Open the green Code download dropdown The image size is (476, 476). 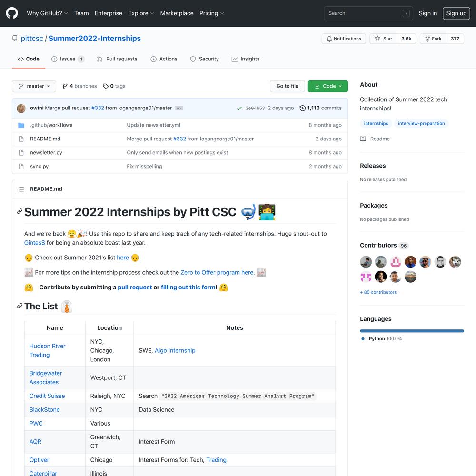point(328,86)
